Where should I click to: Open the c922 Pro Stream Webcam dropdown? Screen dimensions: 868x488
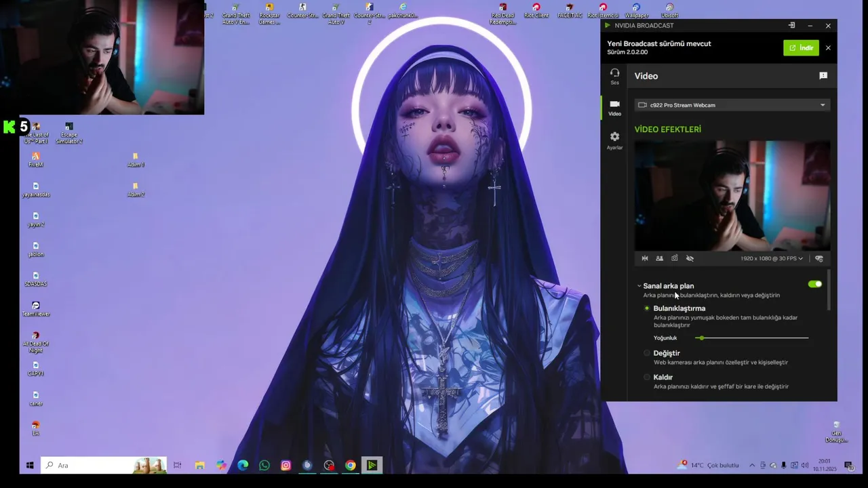point(732,105)
